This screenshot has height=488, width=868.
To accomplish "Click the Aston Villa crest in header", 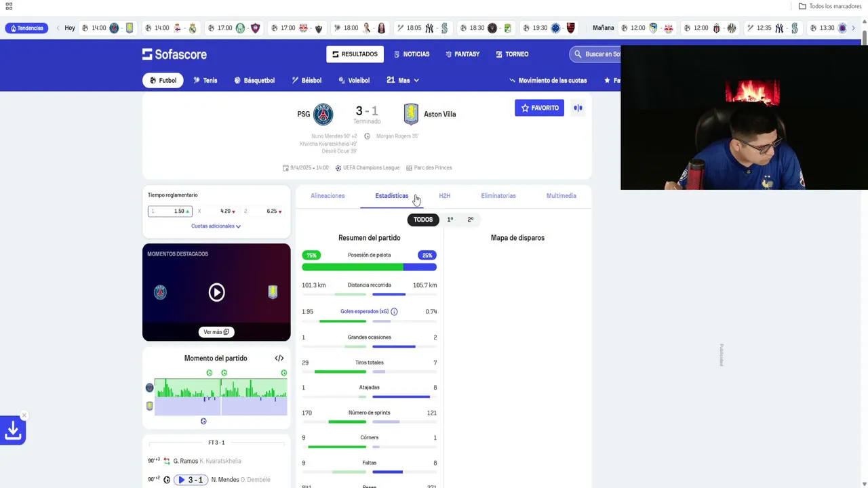I will tap(411, 114).
